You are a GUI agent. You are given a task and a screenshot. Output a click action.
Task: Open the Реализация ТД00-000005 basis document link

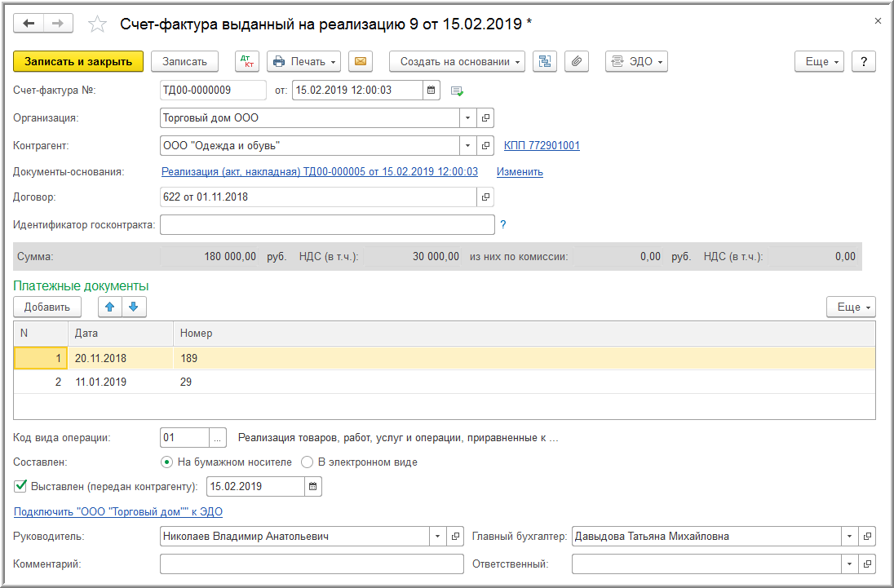(320, 171)
